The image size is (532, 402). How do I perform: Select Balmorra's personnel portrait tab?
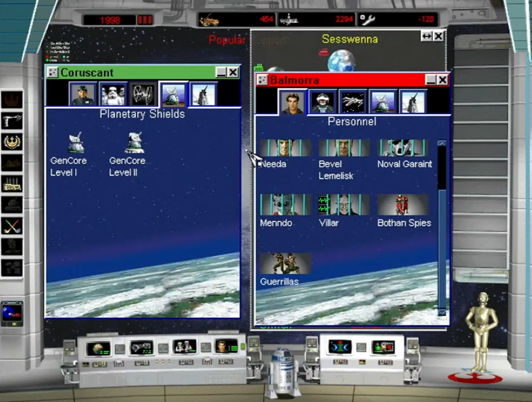(x=292, y=102)
